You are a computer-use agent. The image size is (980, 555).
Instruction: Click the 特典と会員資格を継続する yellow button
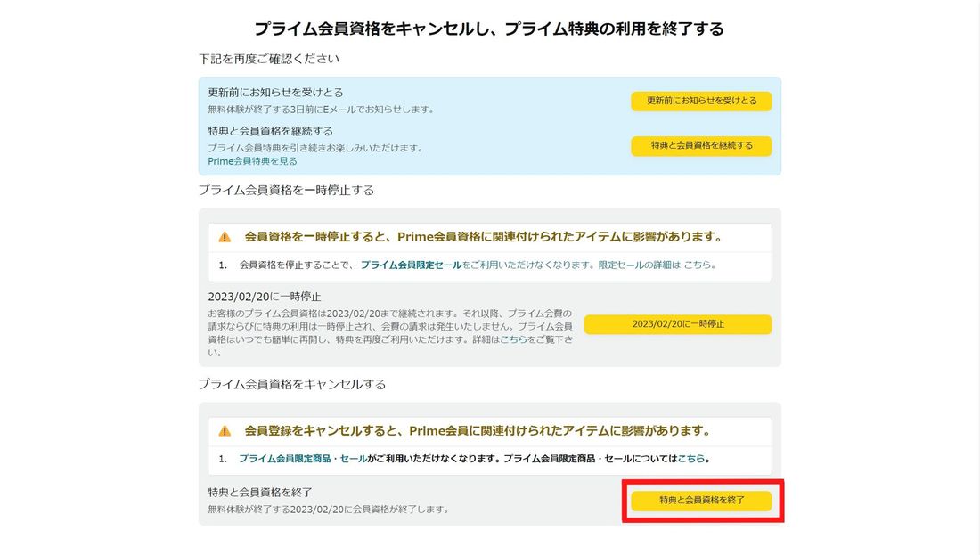tap(701, 145)
